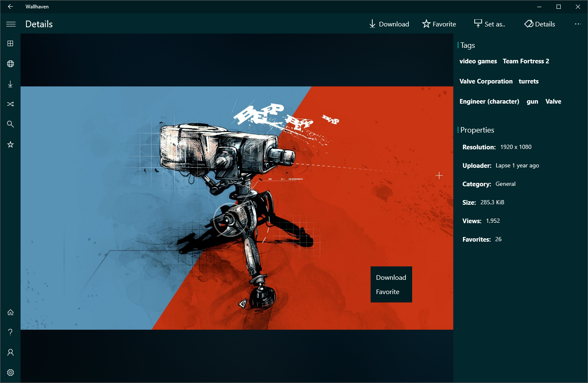
Task: Choose Favorite in the context menu
Action: (x=391, y=292)
